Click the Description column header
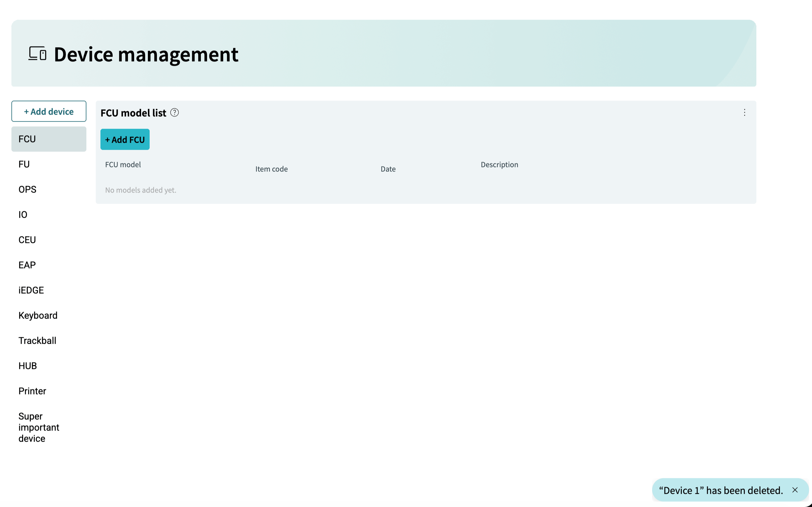The width and height of the screenshot is (812, 507). 499,165
